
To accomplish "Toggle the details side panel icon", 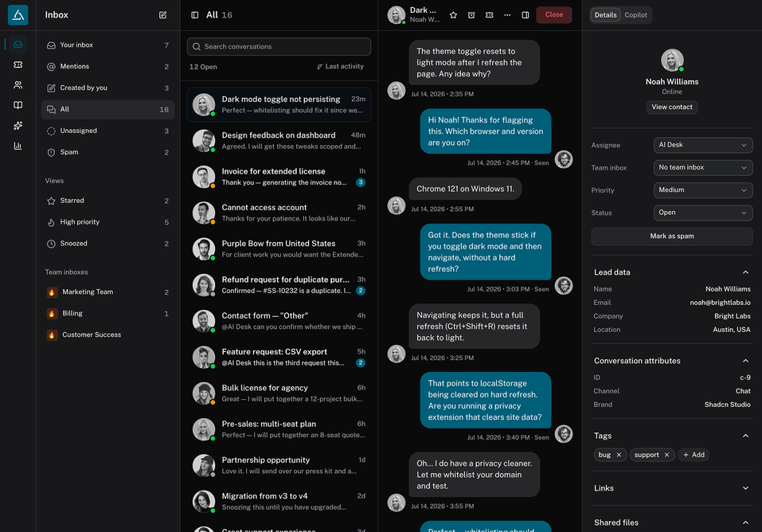I will tap(526, 15).
